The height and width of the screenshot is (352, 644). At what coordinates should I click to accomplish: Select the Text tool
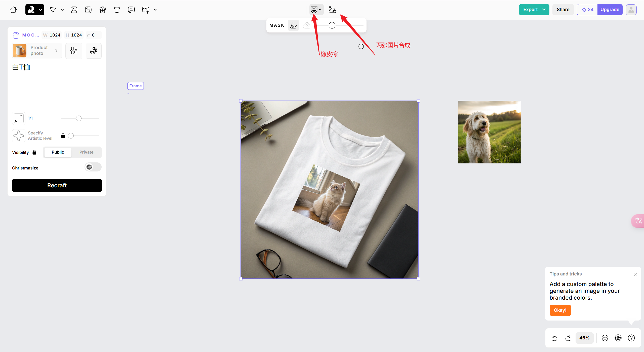coord(117,10)
